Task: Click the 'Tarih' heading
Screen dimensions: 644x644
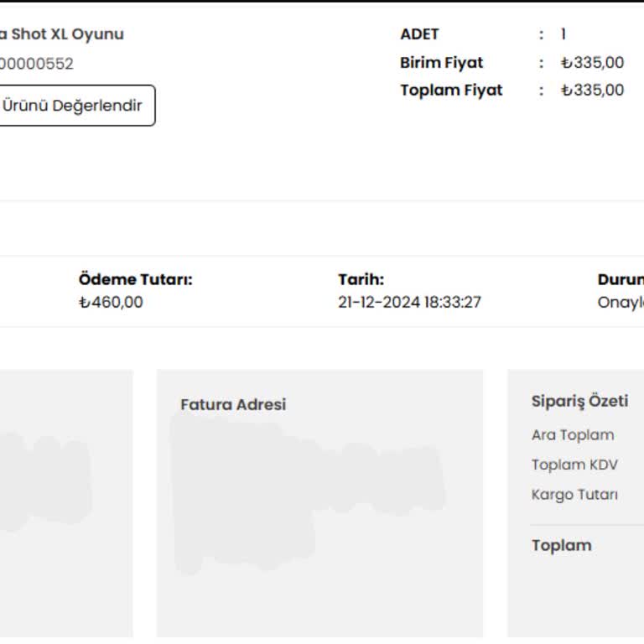Action: point(361,280)
